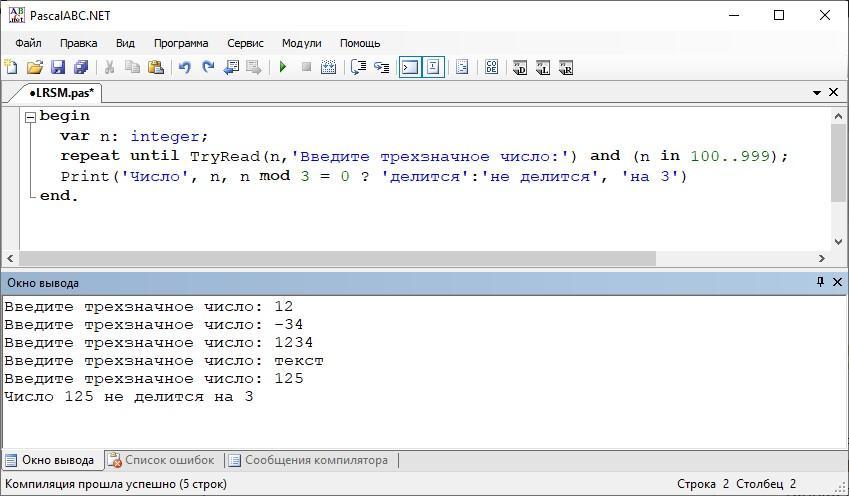Switch to the Сообщения компилятора tab
849x496 pixels.
tap(309, 460)
